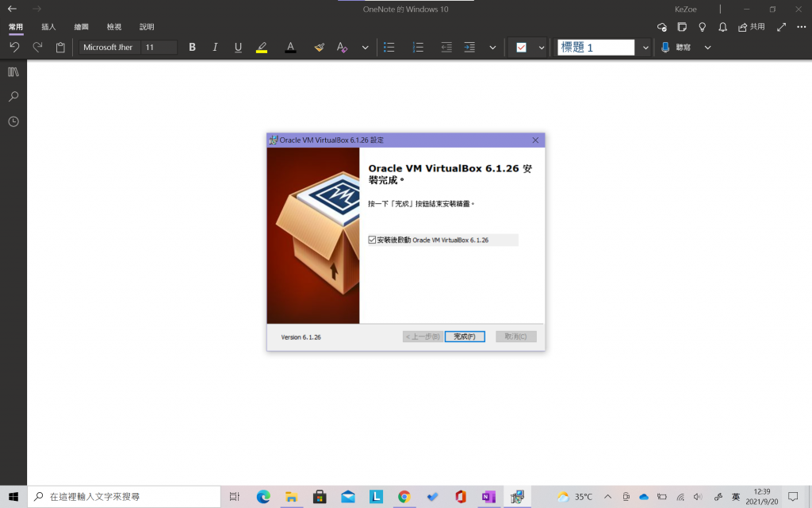This screenshot has width=812, height=508.
Task: Expand dictation options chevron
Action: pyautogui.click(x=707, y=47)
